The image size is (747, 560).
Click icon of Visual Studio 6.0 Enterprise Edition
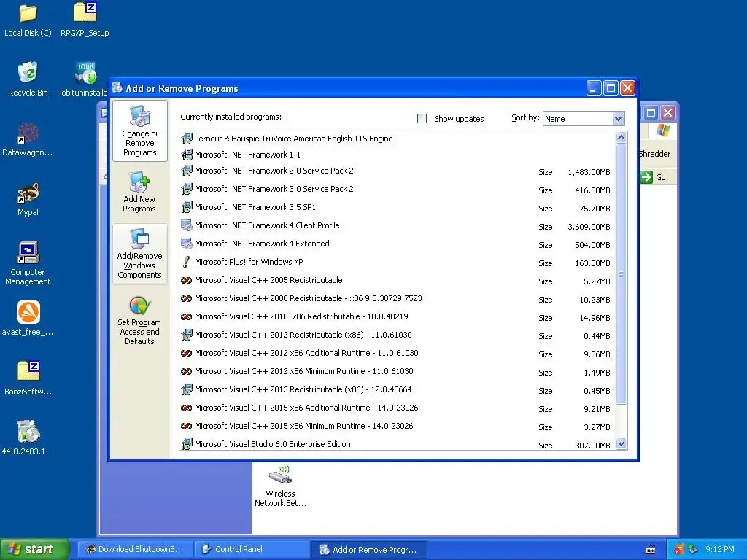(187, 444)
